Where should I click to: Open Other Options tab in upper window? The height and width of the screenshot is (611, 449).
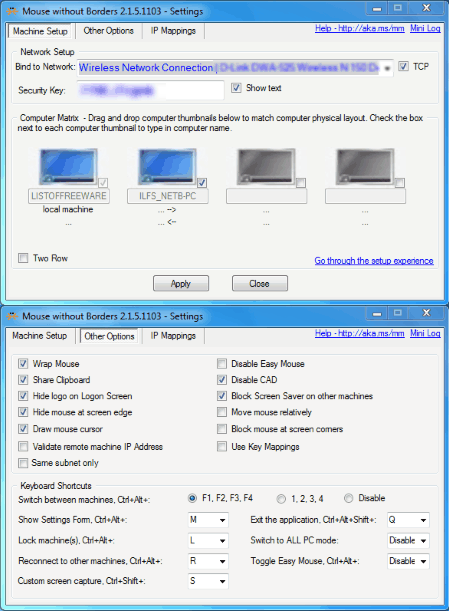pos(108,31)
